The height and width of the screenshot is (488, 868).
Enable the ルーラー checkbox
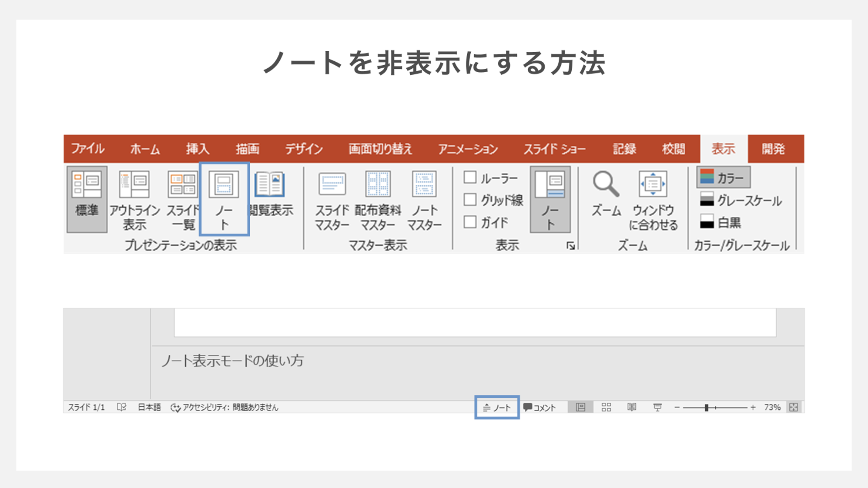tap(470, 177)
